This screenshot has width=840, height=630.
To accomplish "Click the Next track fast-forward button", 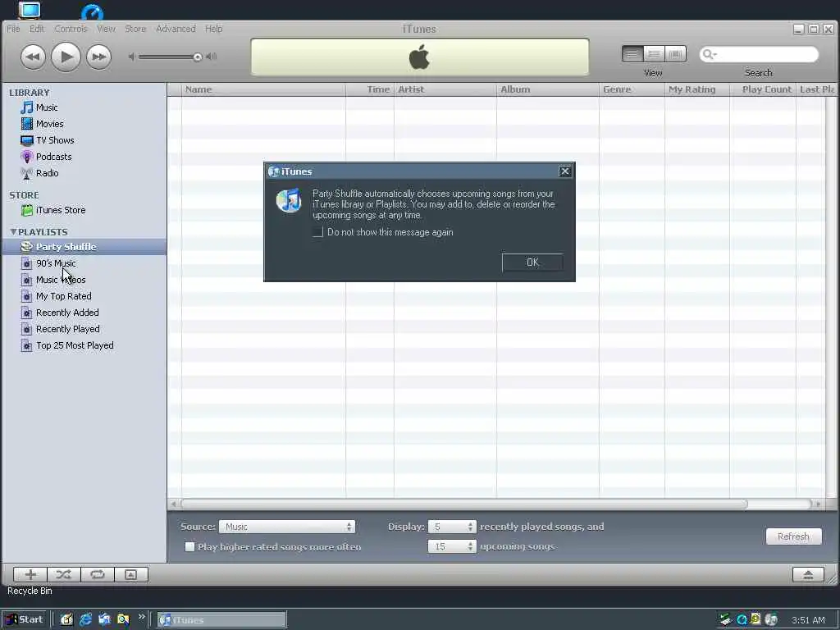I will (x=98, y=57).
